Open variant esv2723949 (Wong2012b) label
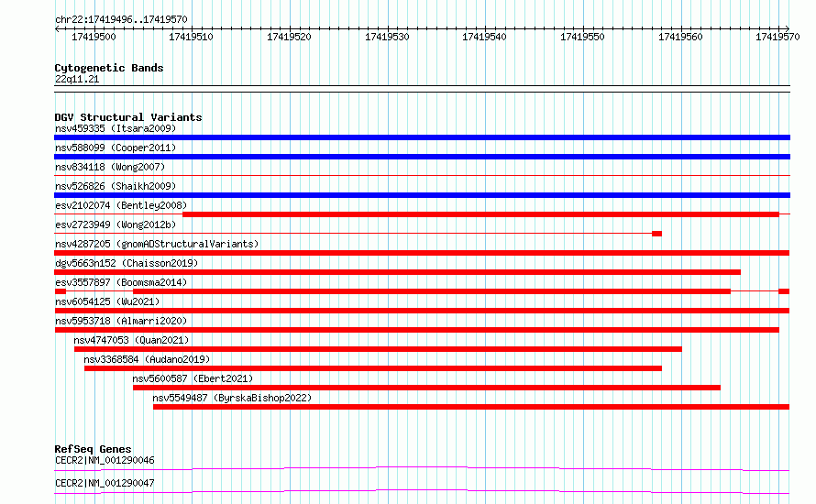The width and height of the screenshot is (816, 504). tap(116, 225)
